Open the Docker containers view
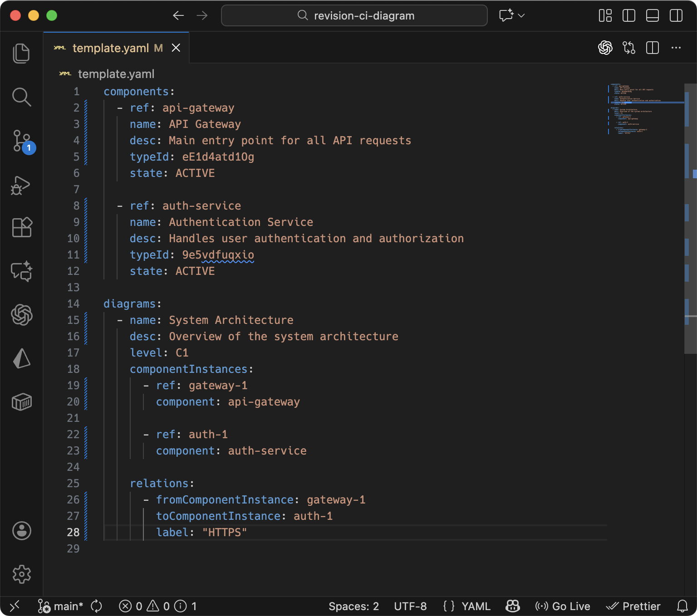 coord(21,401)
